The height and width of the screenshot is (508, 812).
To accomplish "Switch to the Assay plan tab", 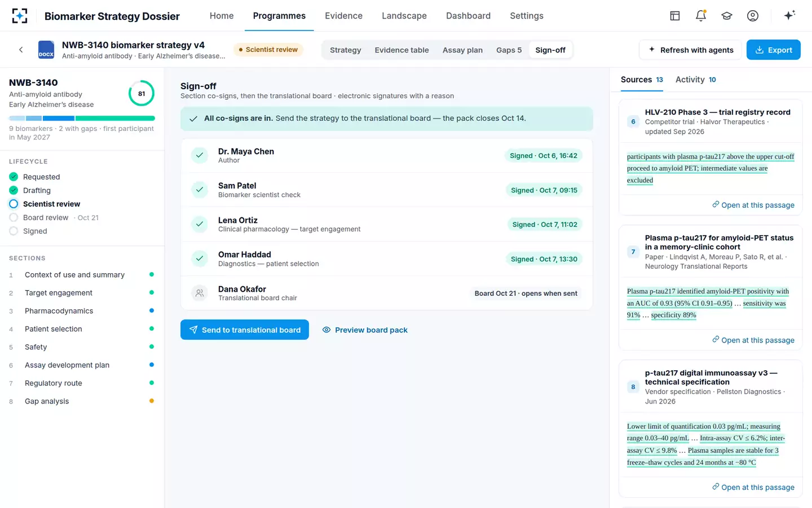I will coord(462,50).
